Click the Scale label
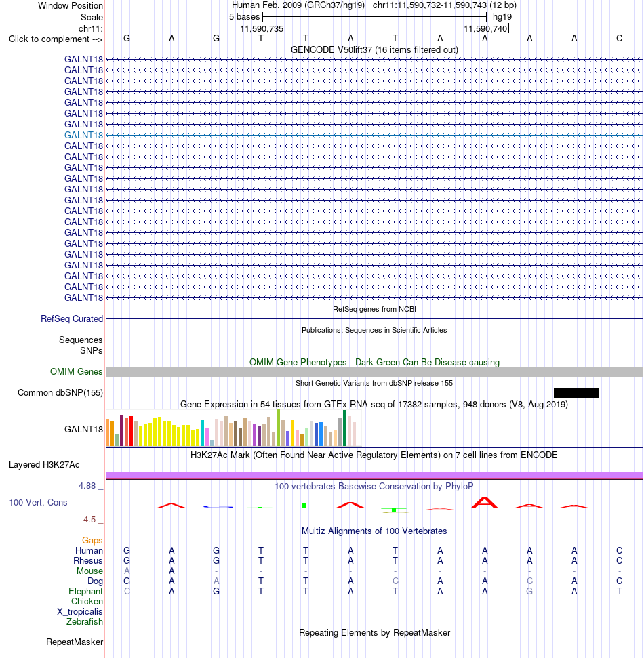Viewport: 644px width, 658px height. 92,17
